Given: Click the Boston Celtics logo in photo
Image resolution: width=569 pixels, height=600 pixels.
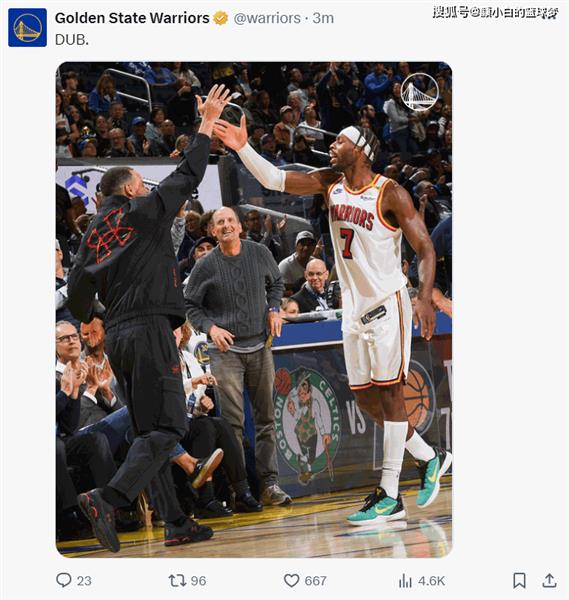Looking at the screenshot, I should click(x=307, y=422).
